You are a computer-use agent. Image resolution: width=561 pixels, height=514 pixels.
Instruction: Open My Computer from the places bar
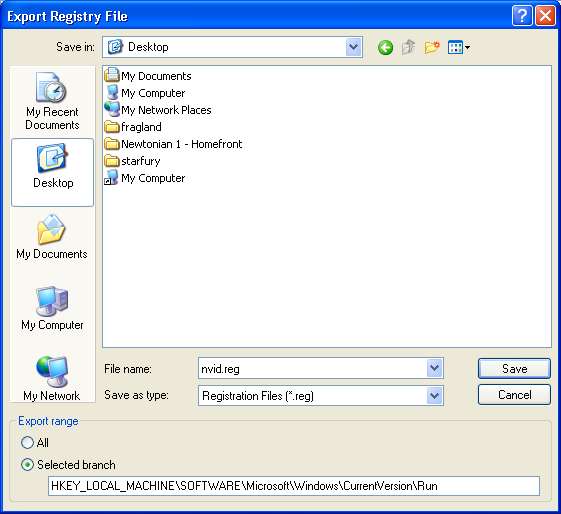[52, 308]
